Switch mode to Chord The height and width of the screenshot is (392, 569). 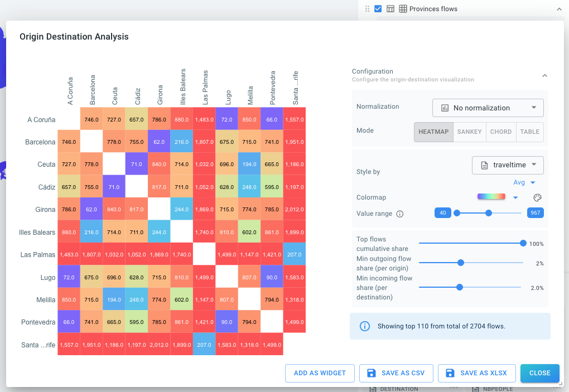(x=500, y=132)
